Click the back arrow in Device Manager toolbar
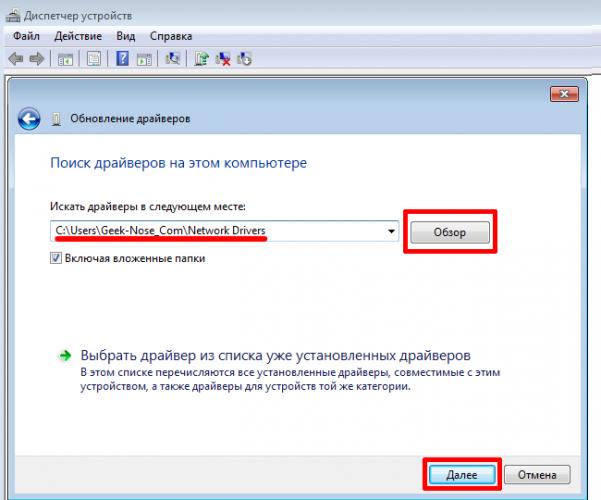The width and height of the screenshot is (601, 500). tap(15, 59)
